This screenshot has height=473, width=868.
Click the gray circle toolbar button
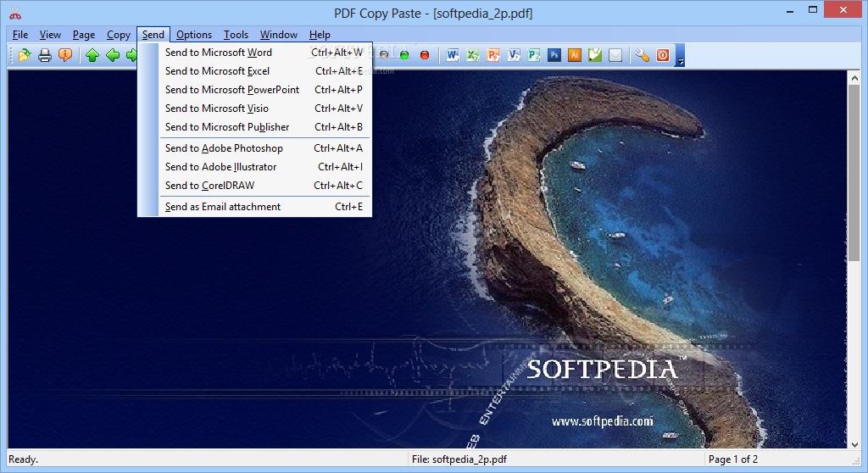(384, 55)
